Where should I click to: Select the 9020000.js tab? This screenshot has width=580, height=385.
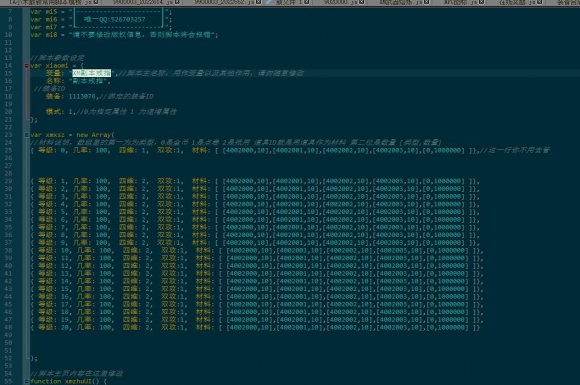click(x=339, y=2)
